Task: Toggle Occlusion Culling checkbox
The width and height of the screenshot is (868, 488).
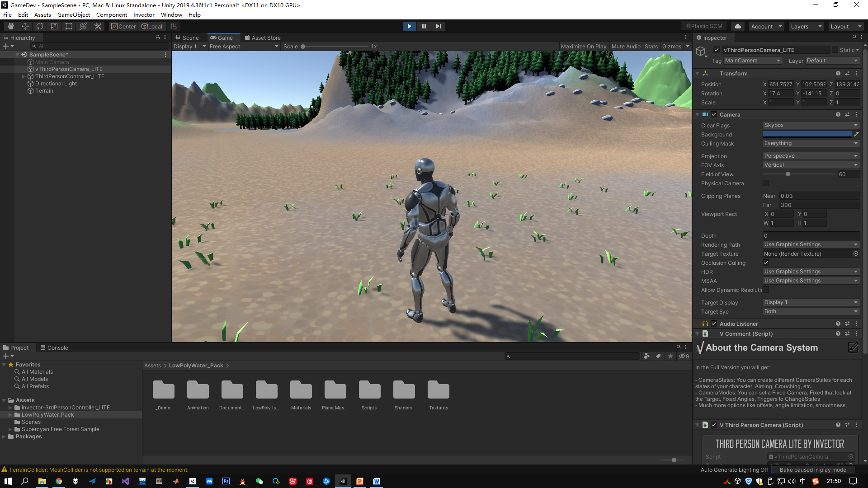Action: [x=766, y=263]
